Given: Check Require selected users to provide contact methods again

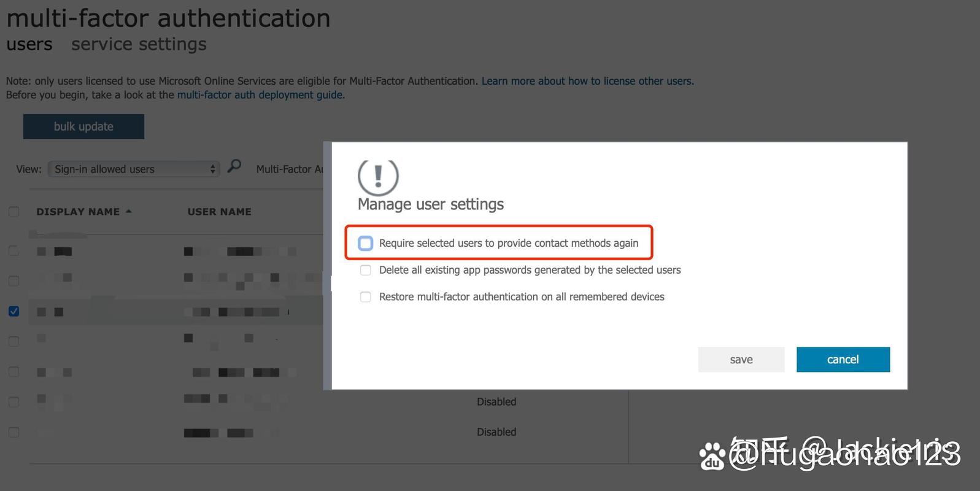Looking at the screenshot, I should click(366, 243).
